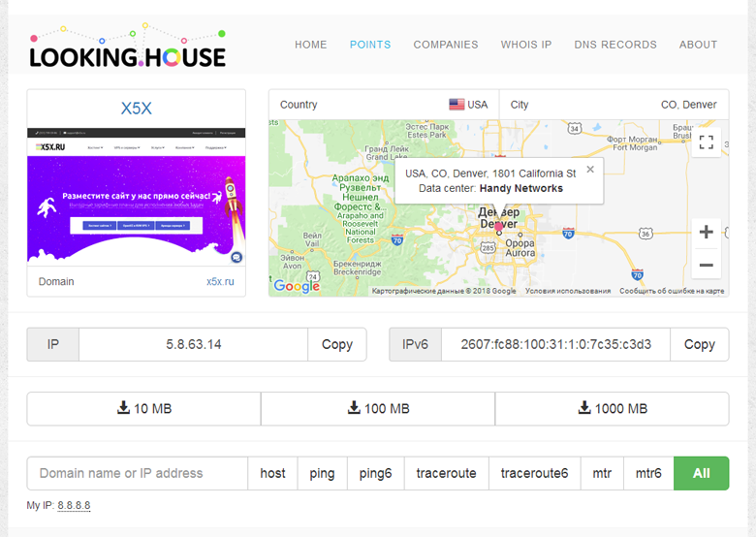Run the traceroute6 command
Viewport: 756px width, 537px height.
(x=535, y=473)
